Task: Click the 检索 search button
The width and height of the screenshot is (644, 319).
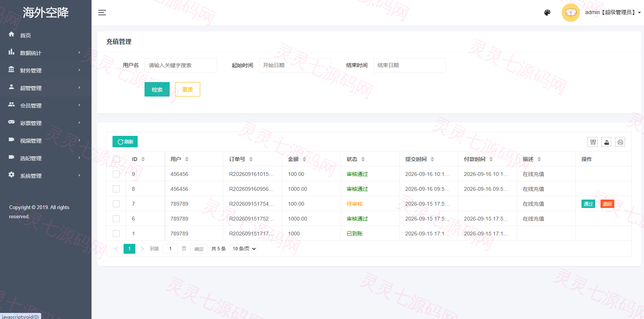Action: click(x=157, y=89)
